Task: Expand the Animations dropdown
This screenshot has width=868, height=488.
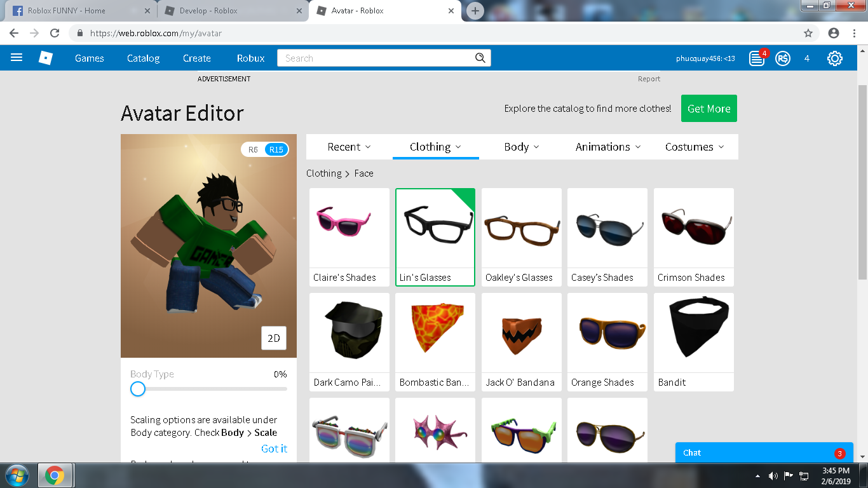Action: tap(608, 147)
